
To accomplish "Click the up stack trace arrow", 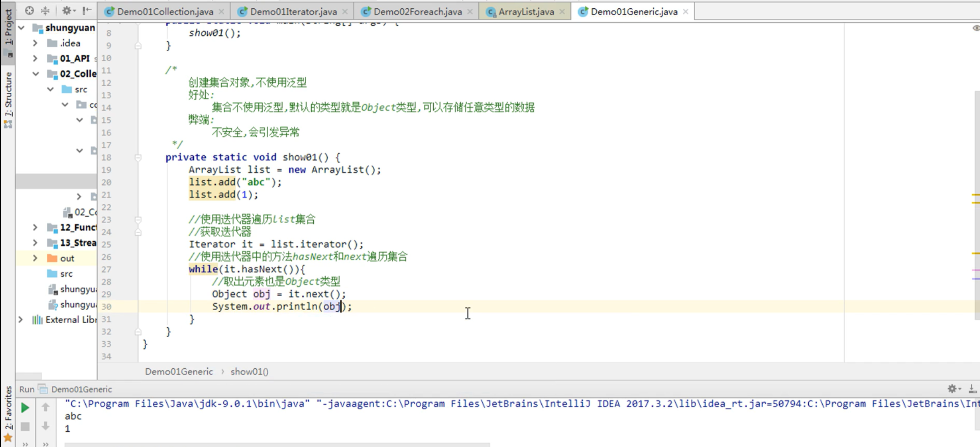I will click(x=46, y=408).
